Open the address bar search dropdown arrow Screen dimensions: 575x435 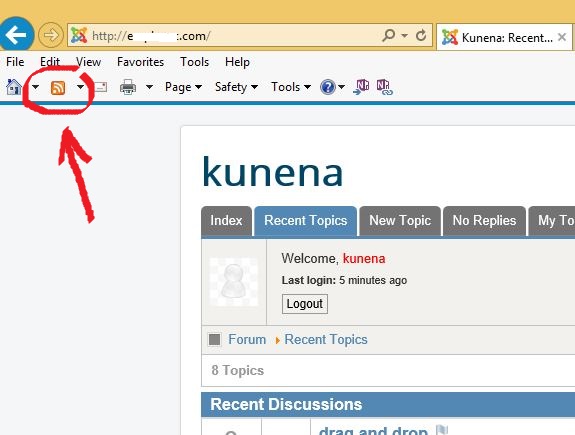[x=404, y=36]
